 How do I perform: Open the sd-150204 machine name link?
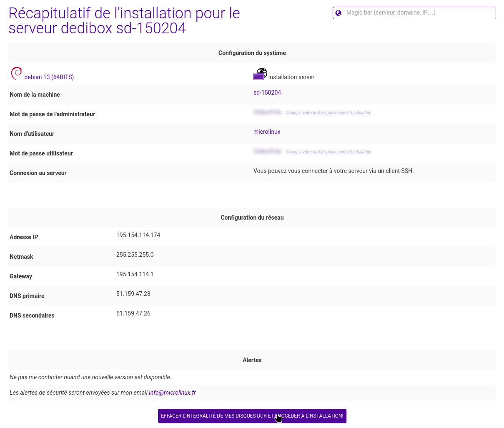[267, 93]
